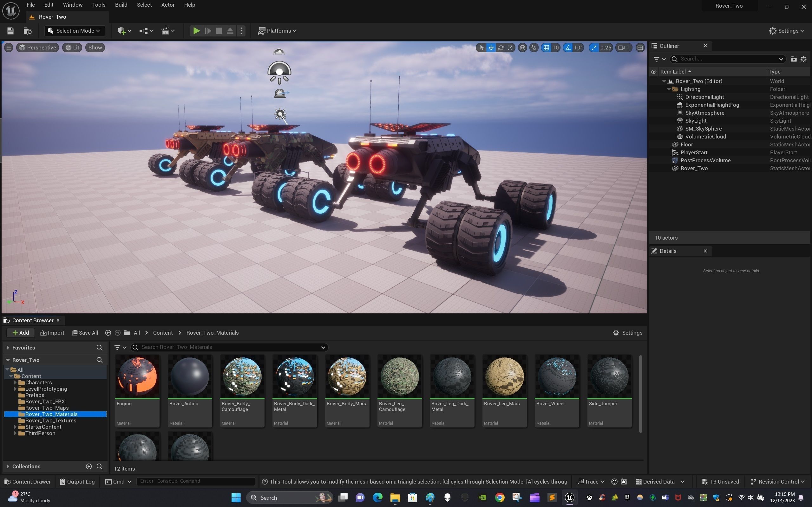This screenshot has width=812, height=507.
Task: Click Save All in Content Browser
Action: (85, 333)
